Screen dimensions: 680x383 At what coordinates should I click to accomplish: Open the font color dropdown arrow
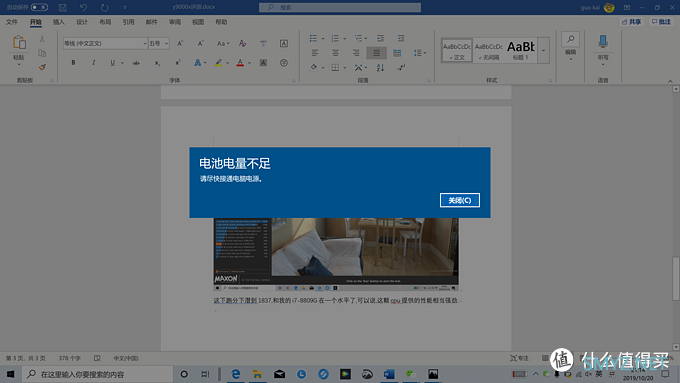click(x=249, y=63)
